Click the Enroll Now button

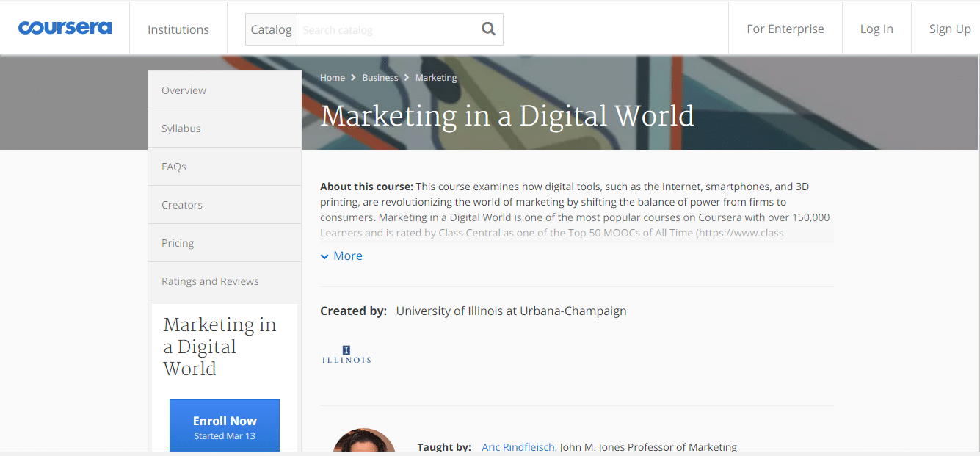225,426
